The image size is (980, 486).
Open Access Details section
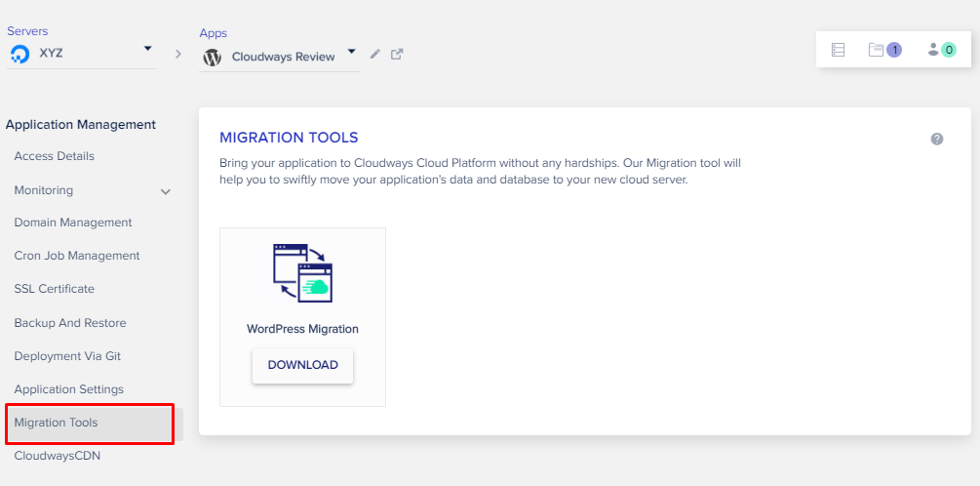tap(55, 156)
